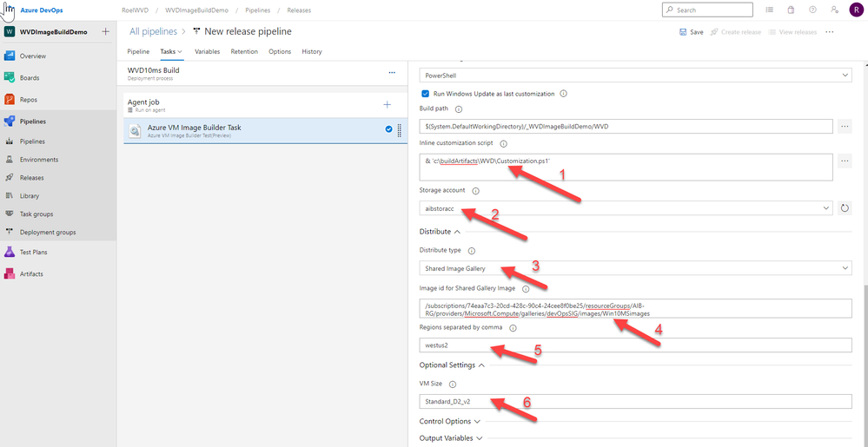Show info for VM Size
The width and height of the screenshot is (868, 447).
[x=453, y=385]
